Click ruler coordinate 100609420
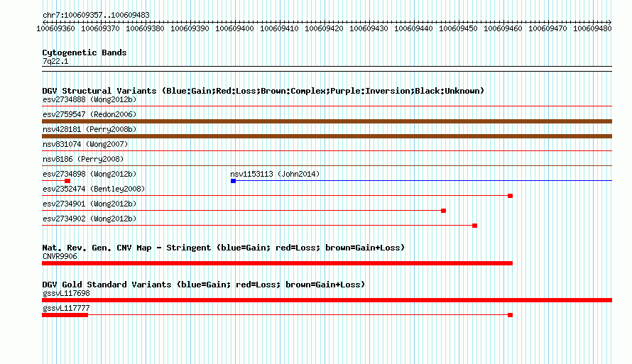632x364 pixels. coord(324,28)
